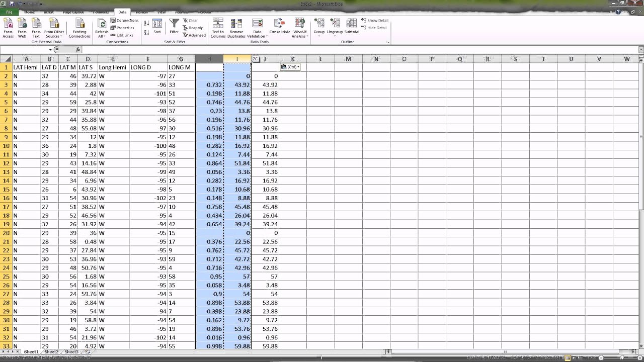Click the Select All corner of the grid

(6, 59)
